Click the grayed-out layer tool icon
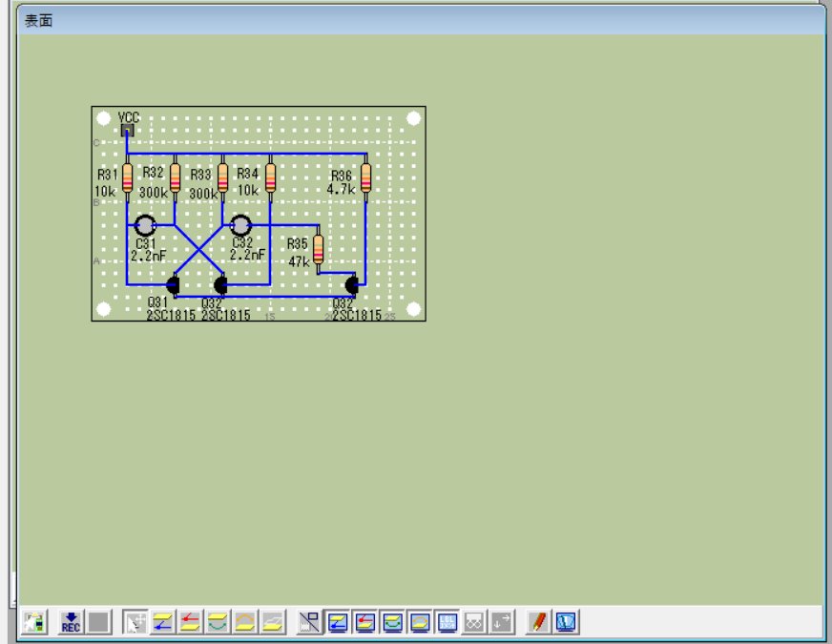The height and width of the screenshot is (644, 832). point(273,622)
